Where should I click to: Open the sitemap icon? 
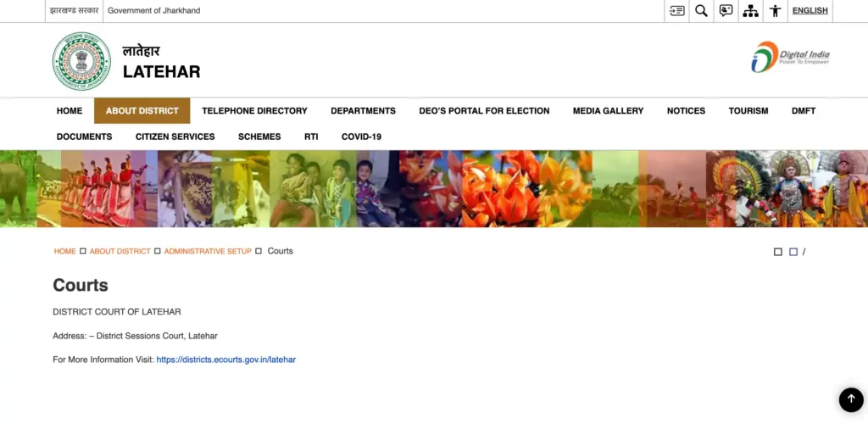point(750,11)
